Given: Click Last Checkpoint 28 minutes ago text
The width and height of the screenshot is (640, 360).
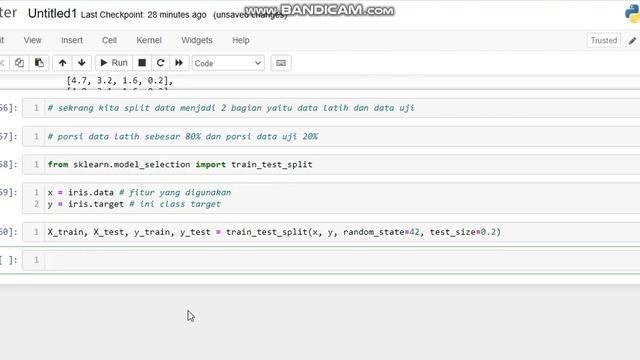Looking at the screenshot, I should pyautogui.click(x=143, y=15).
